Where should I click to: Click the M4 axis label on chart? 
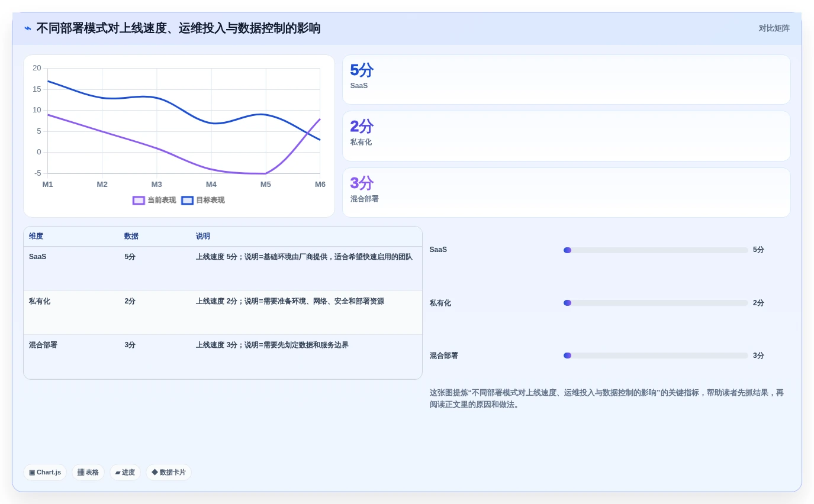tap(211, 184)
